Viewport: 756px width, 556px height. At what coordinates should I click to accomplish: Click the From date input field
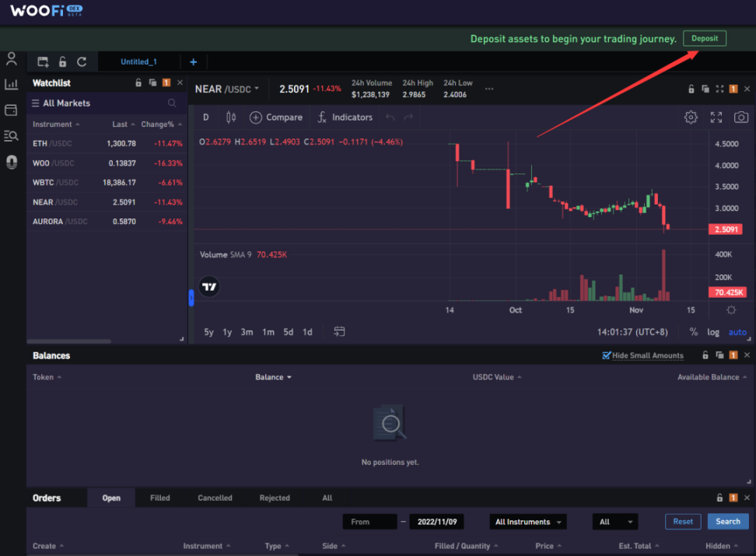click(x=369, y=522)
